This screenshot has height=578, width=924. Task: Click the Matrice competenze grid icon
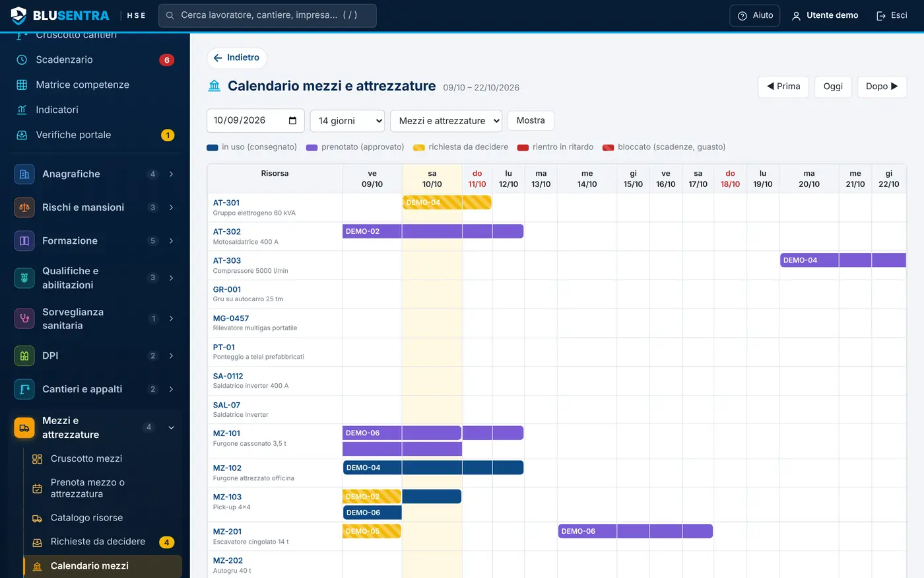pyautogui.click(x=22, y=85)
